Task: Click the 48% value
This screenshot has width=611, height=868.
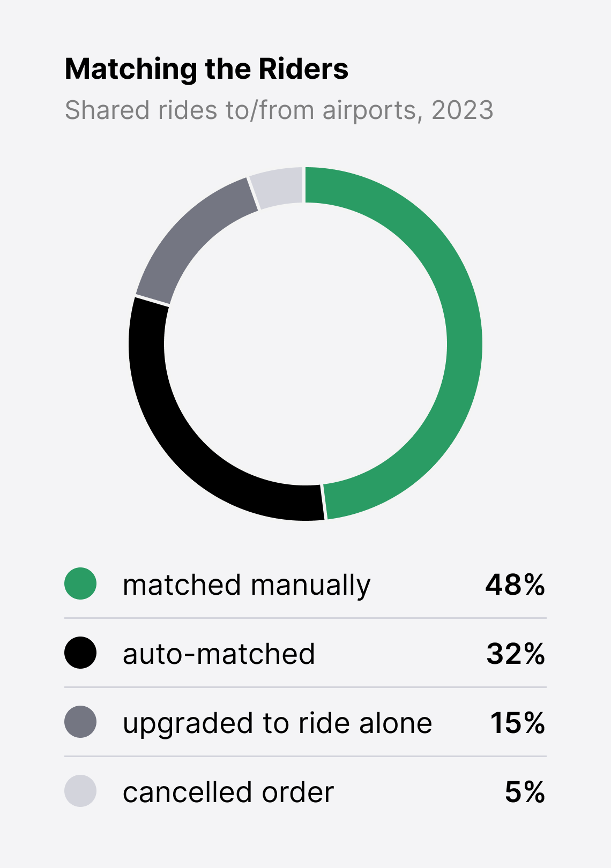Action: pyautogui.click(x=515, y=585)
